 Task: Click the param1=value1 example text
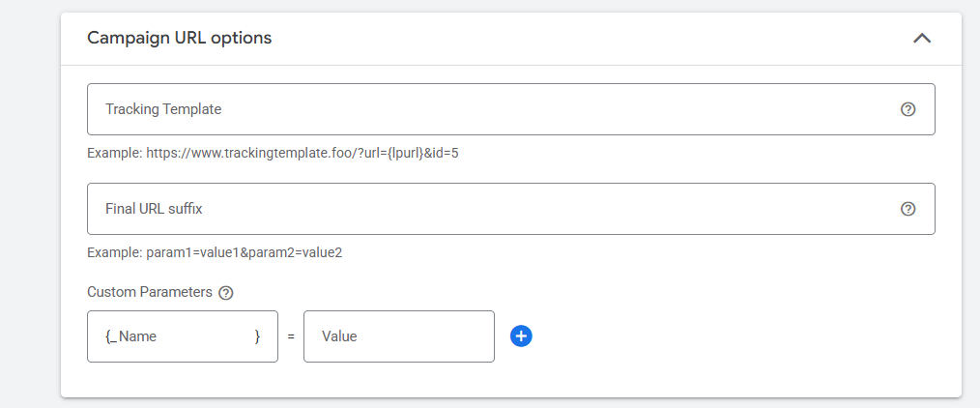click(x=215, y=252)
